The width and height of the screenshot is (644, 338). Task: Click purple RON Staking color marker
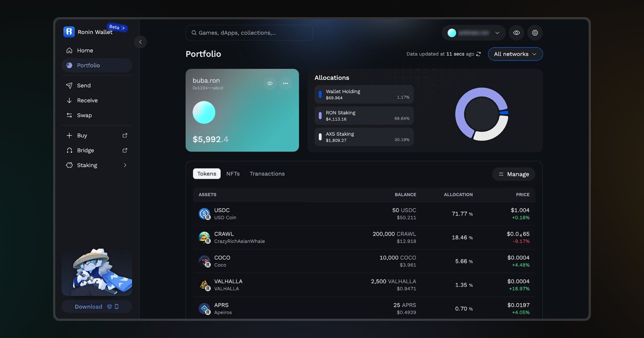(320, 115)
